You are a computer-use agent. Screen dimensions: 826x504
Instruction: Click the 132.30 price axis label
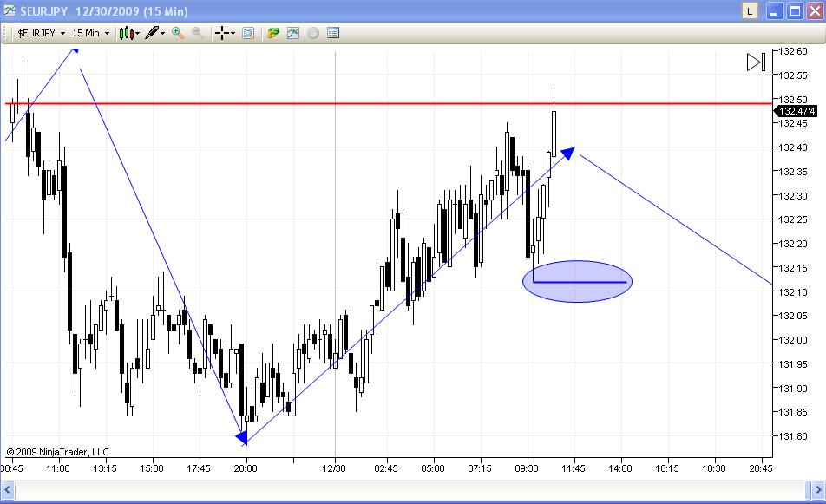(x=793, y=195)
